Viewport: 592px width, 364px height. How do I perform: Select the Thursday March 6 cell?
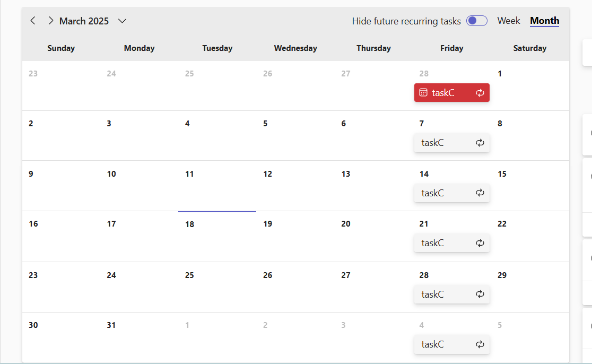click(374, 135)
